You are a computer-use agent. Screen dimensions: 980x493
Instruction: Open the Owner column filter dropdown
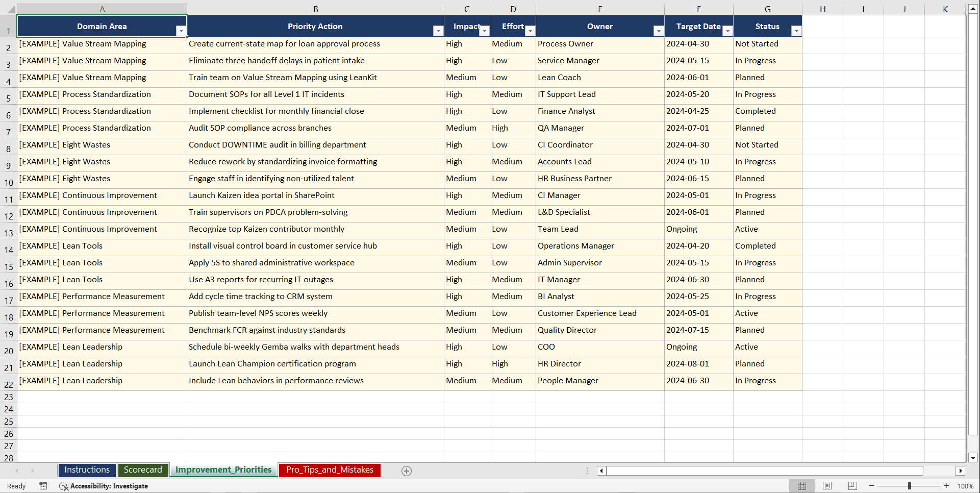[x=659, y=31]
